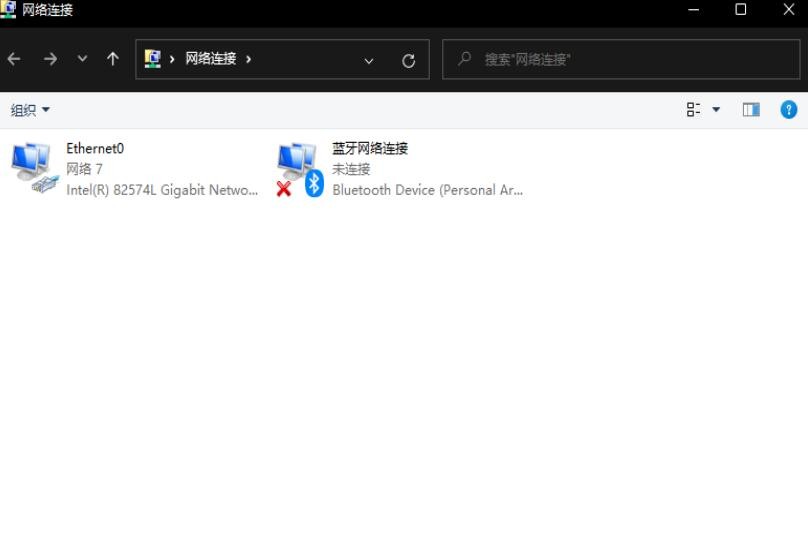808x548 pixels.
Task: Click the 蓝牙网络连接 connection label
Action: pos(370,148)
